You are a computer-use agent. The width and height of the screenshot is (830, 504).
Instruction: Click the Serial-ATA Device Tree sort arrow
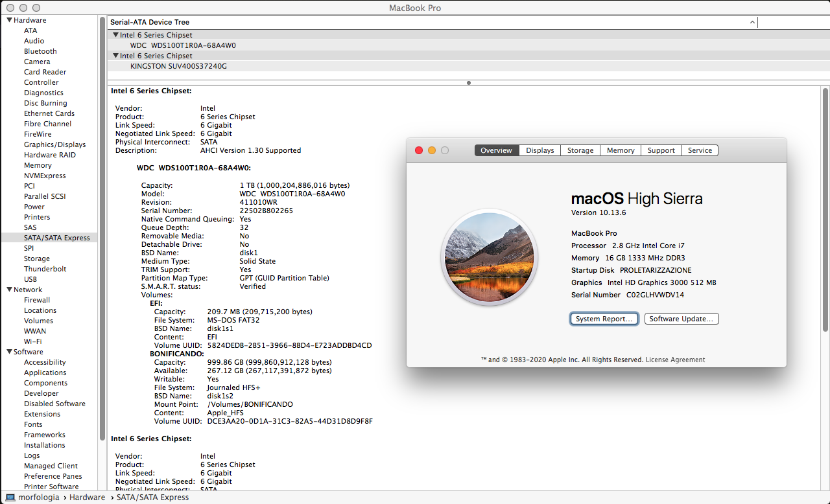point(752,22)
